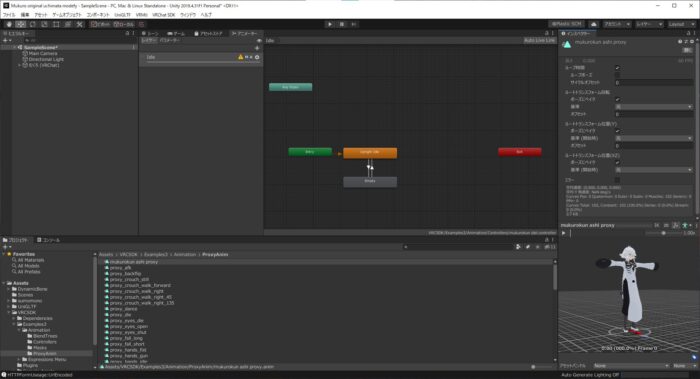Open the gear settings of the Idle layer
Image resolution: width=700 pixels, height=379 pixels.
(x=257, y=57)
